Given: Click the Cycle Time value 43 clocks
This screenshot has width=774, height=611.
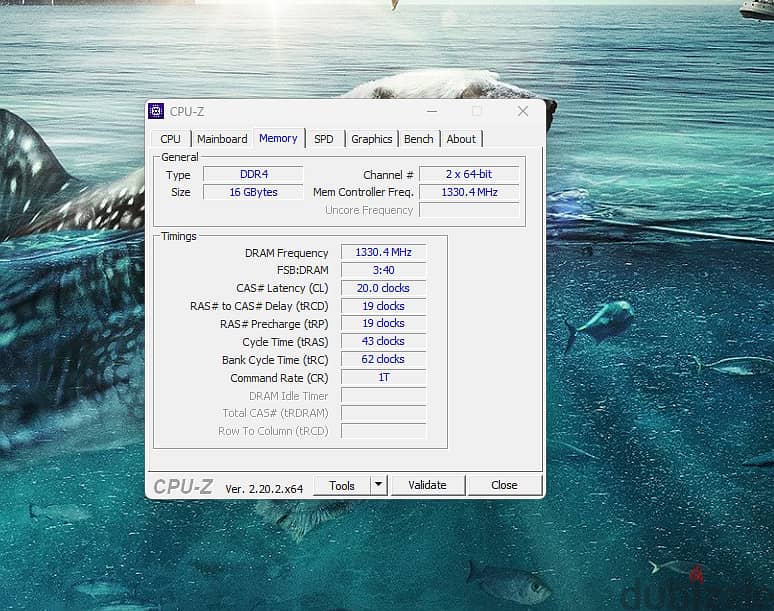Looking at the screenshot, I should [384, 341].
